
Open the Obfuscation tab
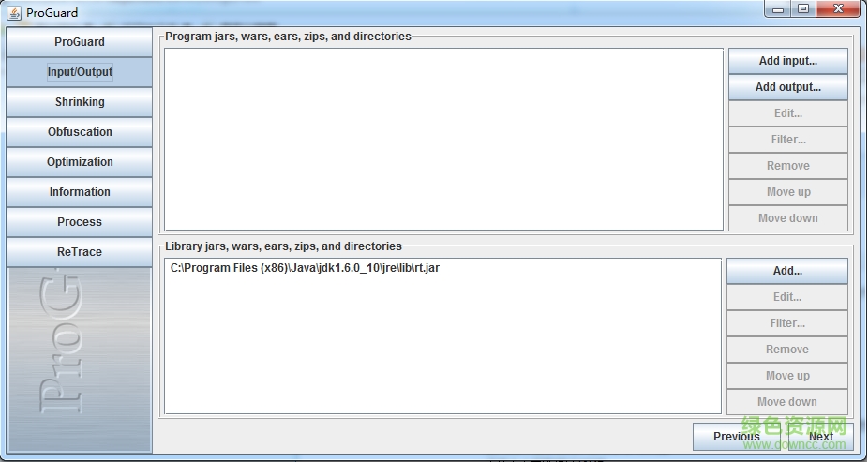tap(79, 132)
